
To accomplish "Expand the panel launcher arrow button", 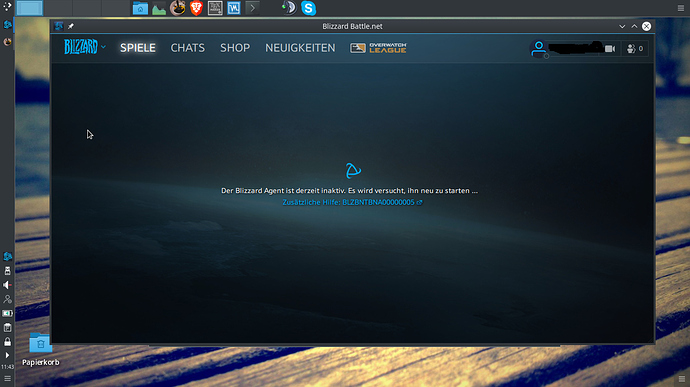I will click(252, 8).
